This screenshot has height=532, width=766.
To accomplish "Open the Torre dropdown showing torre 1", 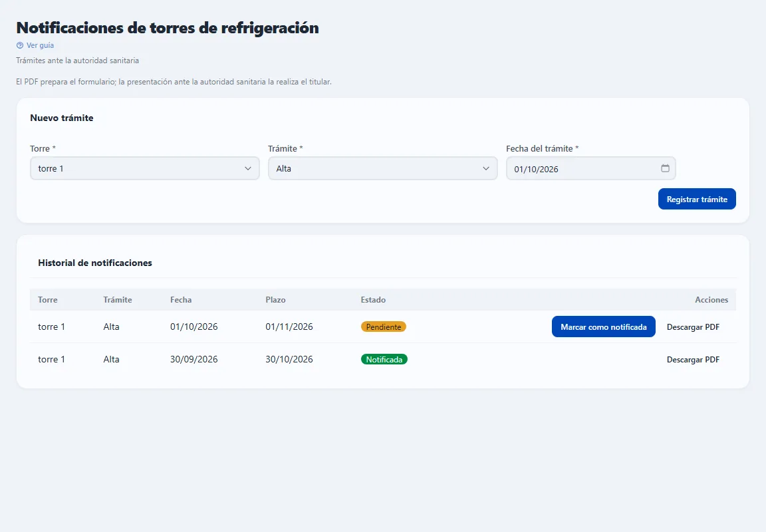I will [144, 168].
